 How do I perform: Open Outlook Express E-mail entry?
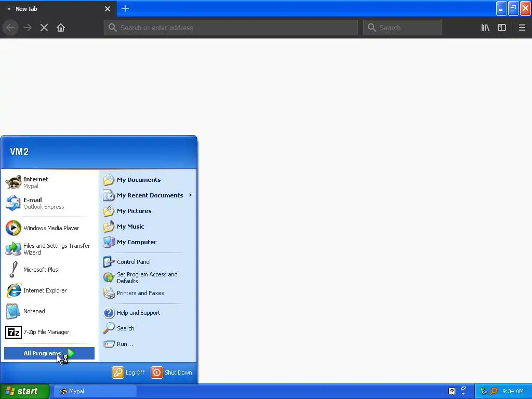coord(49,203)
